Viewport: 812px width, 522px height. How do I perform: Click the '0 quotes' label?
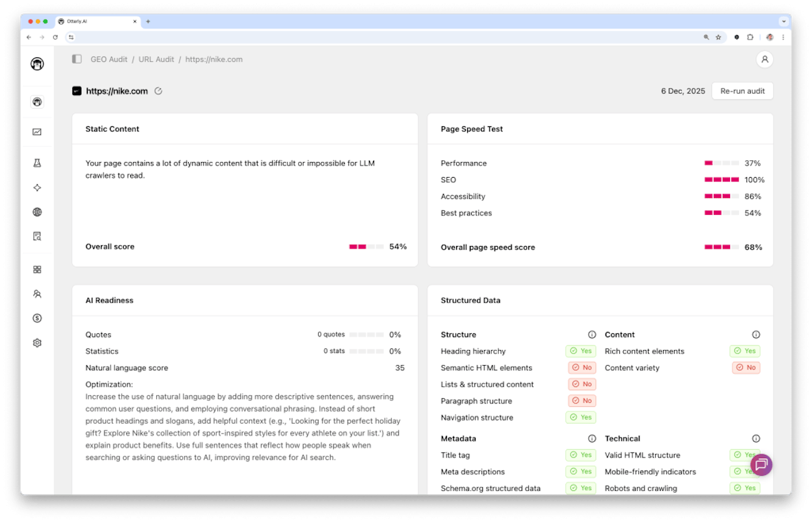(331, 335)
